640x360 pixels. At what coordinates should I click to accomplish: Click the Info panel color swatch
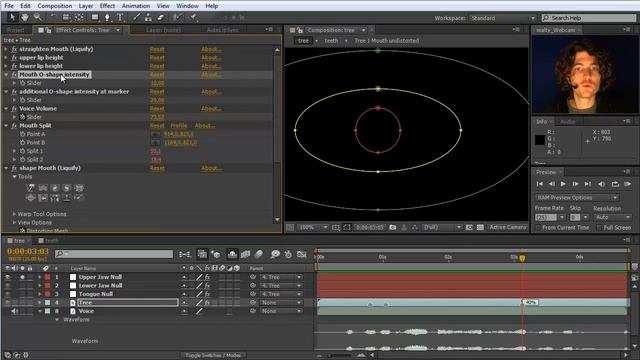click(540, 140)
